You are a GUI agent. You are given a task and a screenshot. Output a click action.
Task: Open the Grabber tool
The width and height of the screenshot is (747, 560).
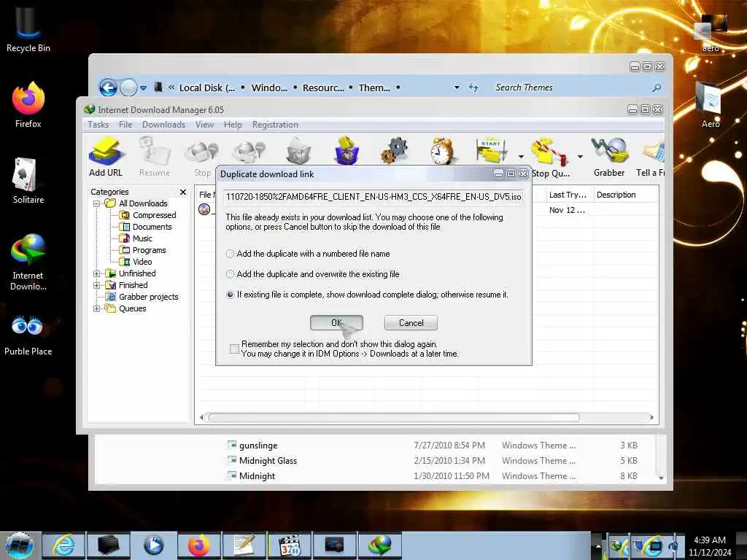click(x=609, y=157)
